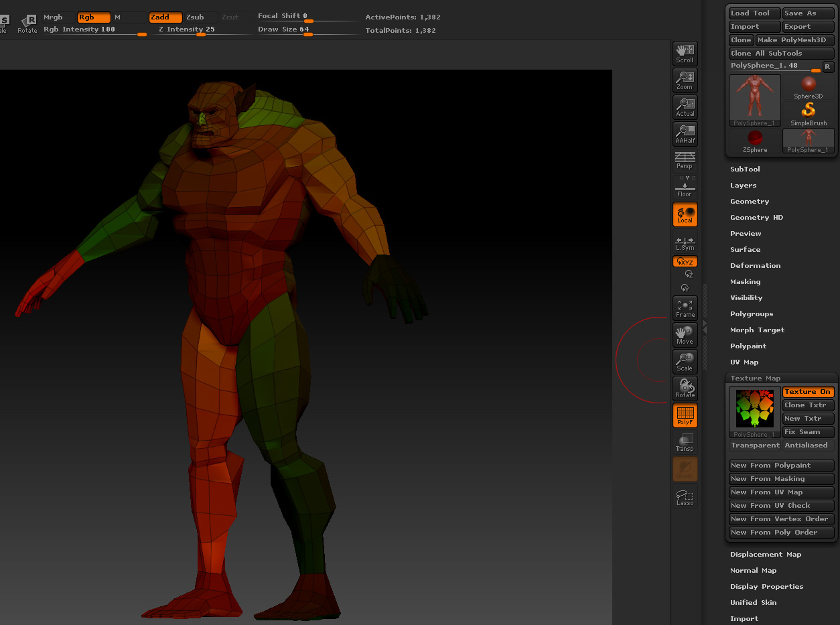Click the Transp transparency icon
This screenshot has height=625, width=840.
coord(685,442)
